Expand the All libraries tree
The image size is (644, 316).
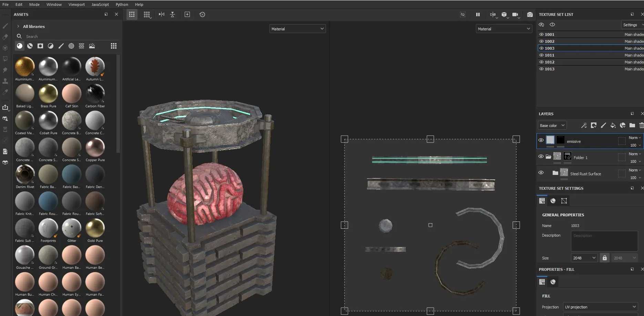point(18,27)
